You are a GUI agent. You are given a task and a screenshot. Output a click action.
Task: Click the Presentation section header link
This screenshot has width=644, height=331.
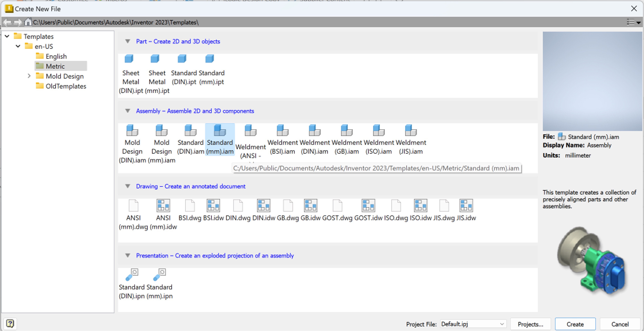click(x=215, y=256)
